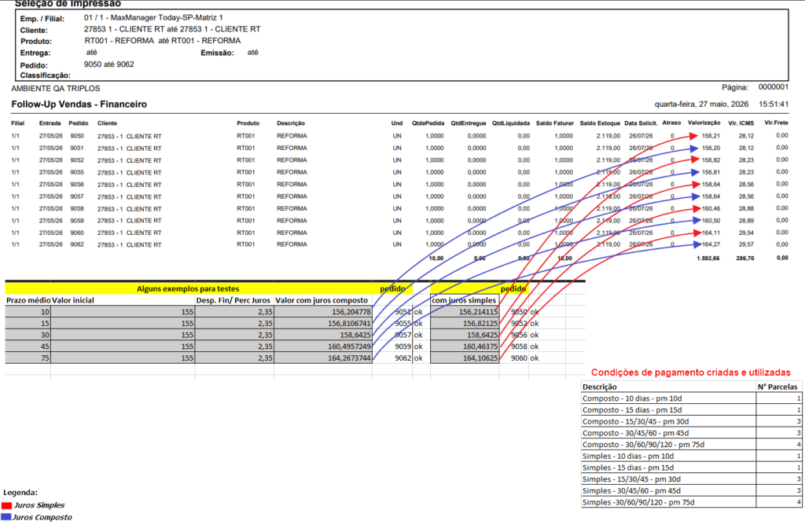Click the 'Composto - 10 dias - pm 10d' row
The height and width of the screenshot is (532, 805).
click(691, 398)
